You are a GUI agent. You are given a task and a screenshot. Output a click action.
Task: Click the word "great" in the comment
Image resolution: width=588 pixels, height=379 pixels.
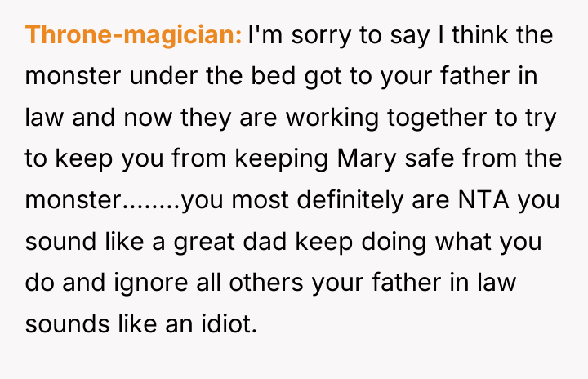[204, 242]
